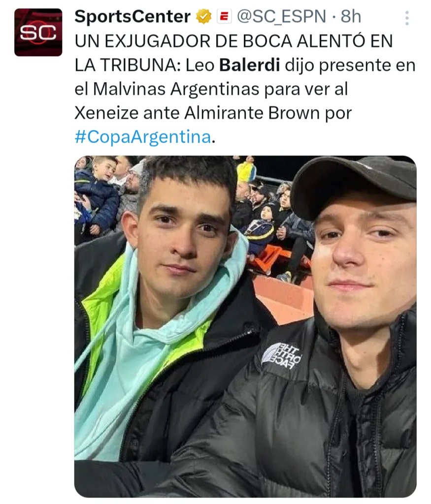Open the attached selfie photo
Screen dimensions: 431x504
point(245,327)
